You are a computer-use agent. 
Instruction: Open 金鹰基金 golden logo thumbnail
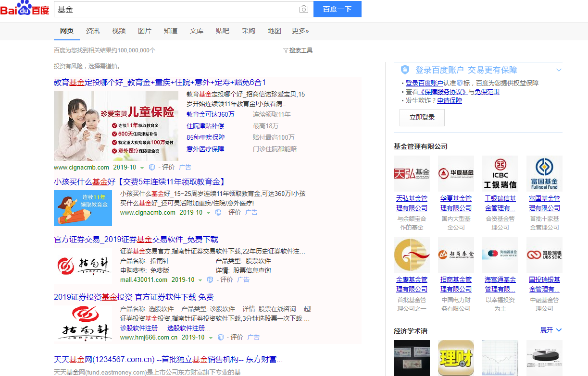[412, 255]
